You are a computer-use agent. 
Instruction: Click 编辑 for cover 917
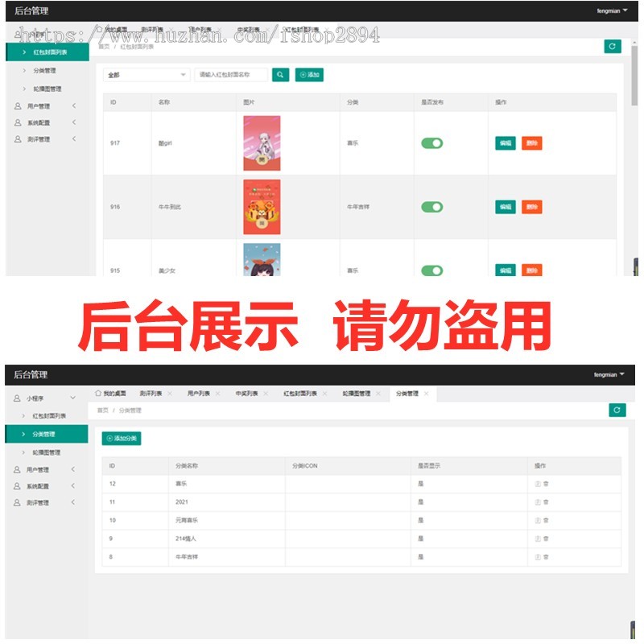(x=506, y=143)
